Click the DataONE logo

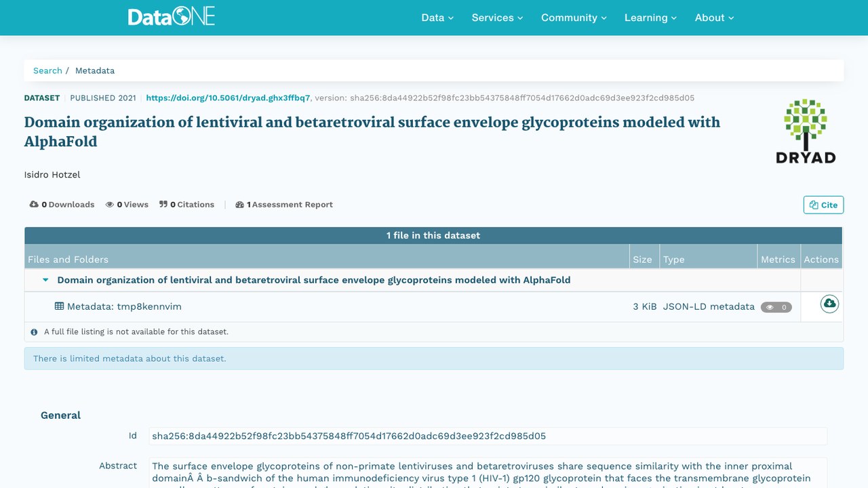[172, 17]
